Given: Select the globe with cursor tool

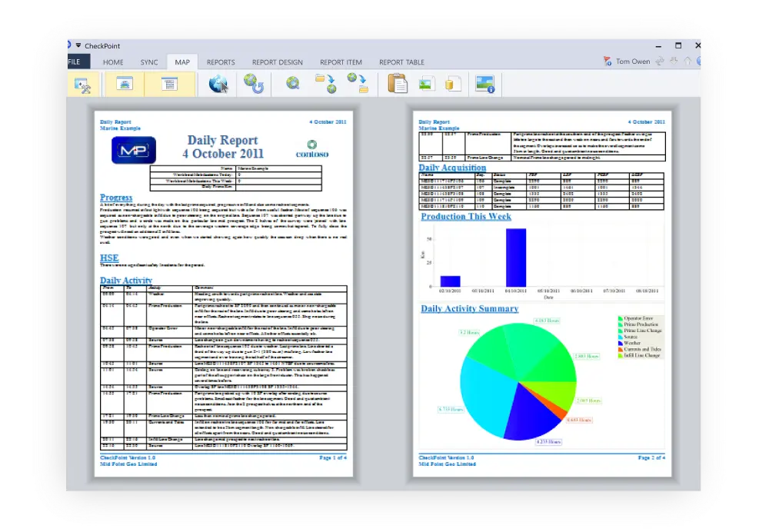Looking at the screenshot, I should (x=218, y=84).
